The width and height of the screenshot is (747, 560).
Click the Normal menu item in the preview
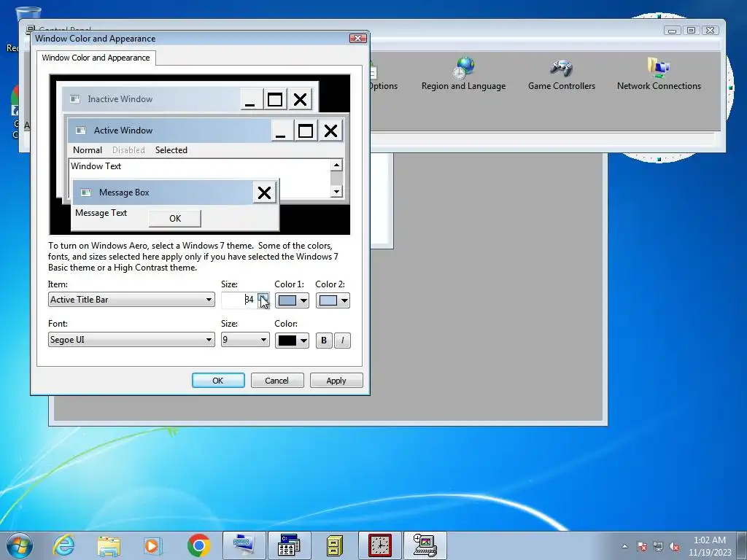pos(88,150)
